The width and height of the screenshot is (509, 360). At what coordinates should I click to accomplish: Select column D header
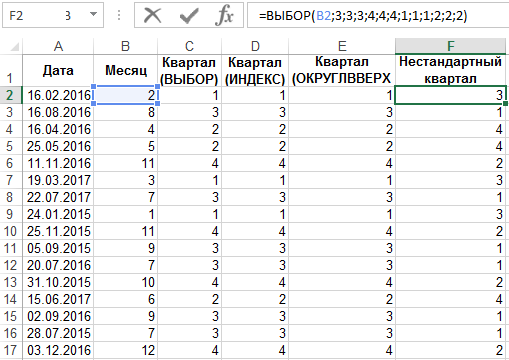(255, 46)
